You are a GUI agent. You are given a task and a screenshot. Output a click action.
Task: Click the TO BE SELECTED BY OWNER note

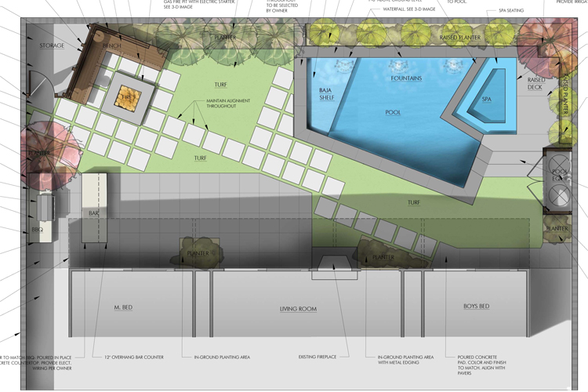[x=282, y=8]
